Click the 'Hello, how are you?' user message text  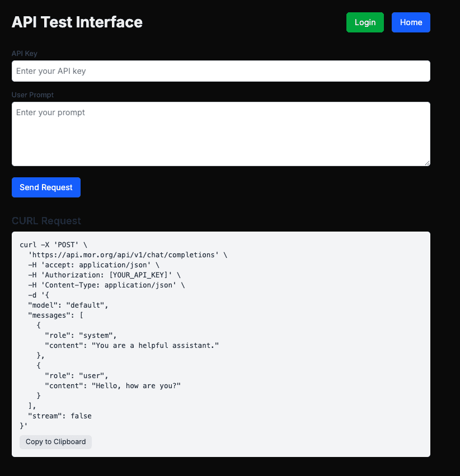pyautogui.click(x=135, y=385)
